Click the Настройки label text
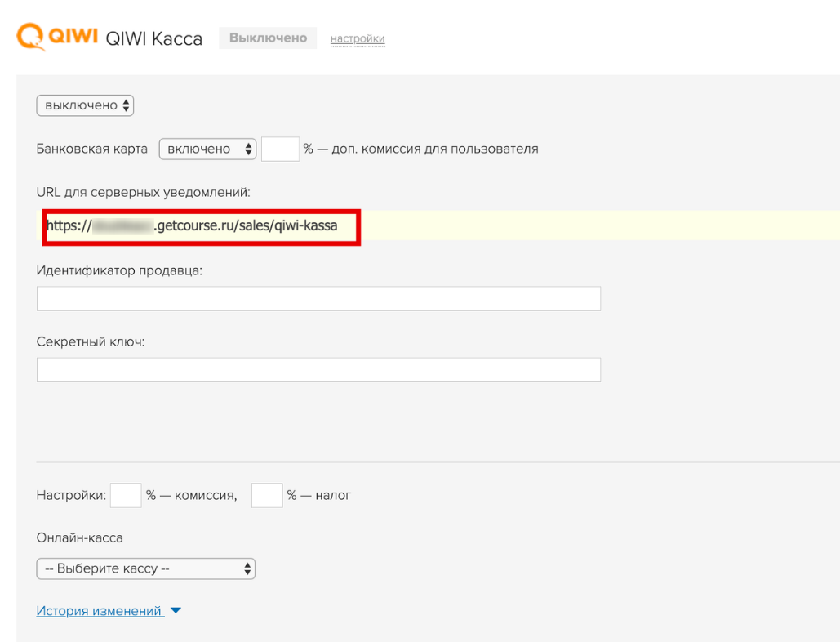Viewport: 840px width, 642px height. (x=71, y=495)
